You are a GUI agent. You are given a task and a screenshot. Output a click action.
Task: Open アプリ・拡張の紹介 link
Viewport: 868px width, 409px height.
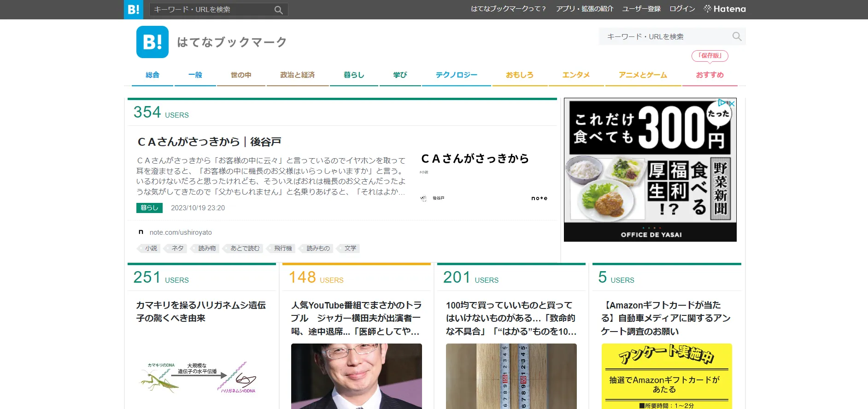point(585,9)
